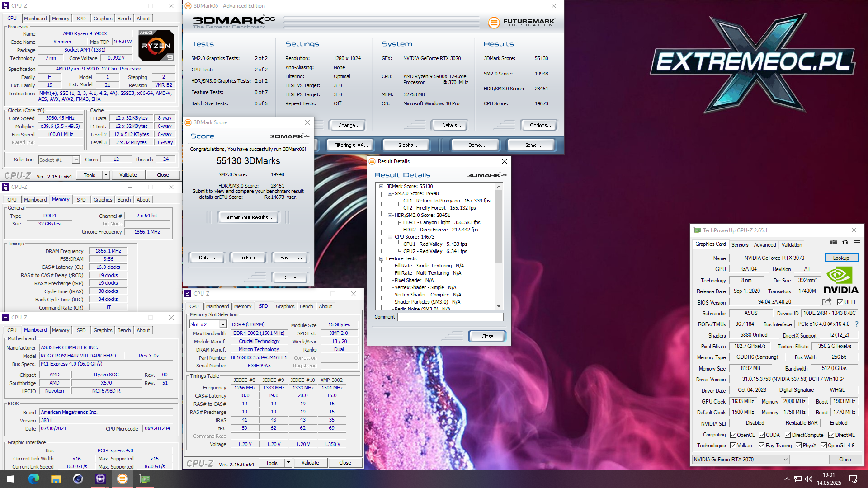Open About tab in CPU-Z Mainboard window
The width and height of the screenshot is (868, 488).
pyautogui.click(x=143, y=330)
